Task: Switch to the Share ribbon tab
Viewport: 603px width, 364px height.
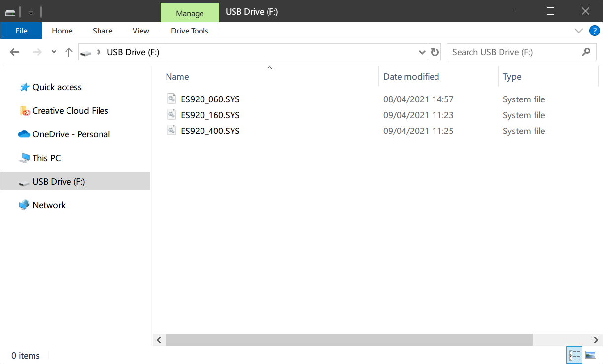Action: tap(102, 31)
